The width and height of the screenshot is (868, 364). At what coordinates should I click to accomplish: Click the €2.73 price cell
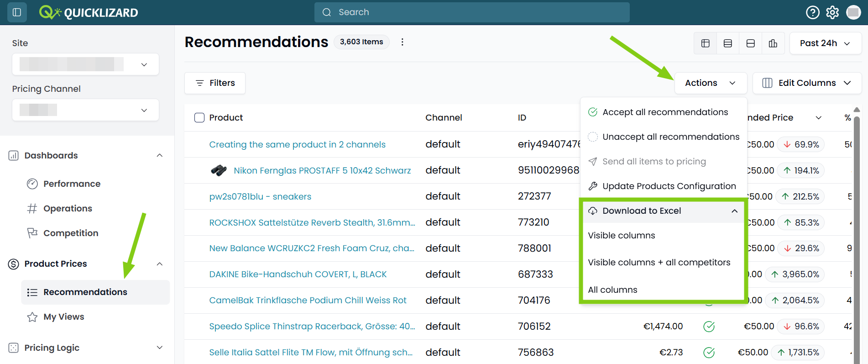click(671, 353)
